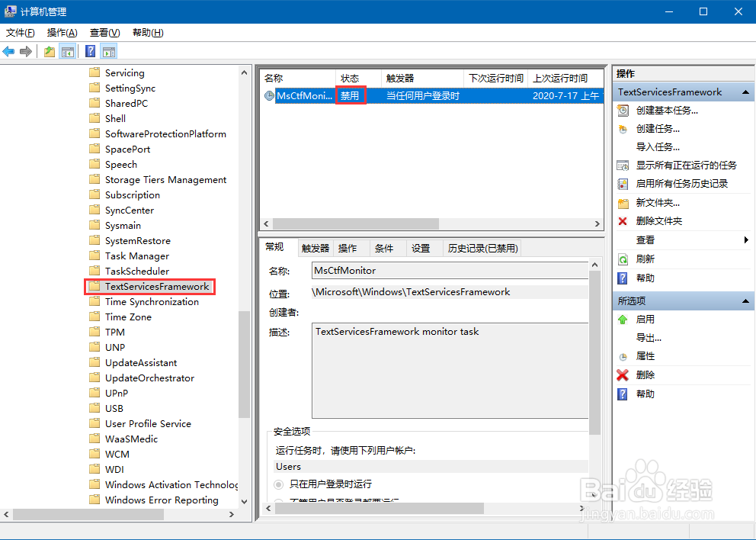Click the 禁用 status cell of MsCtfMonitor
The width and height of the screenshot is (756, 540).
coord(351,95)
